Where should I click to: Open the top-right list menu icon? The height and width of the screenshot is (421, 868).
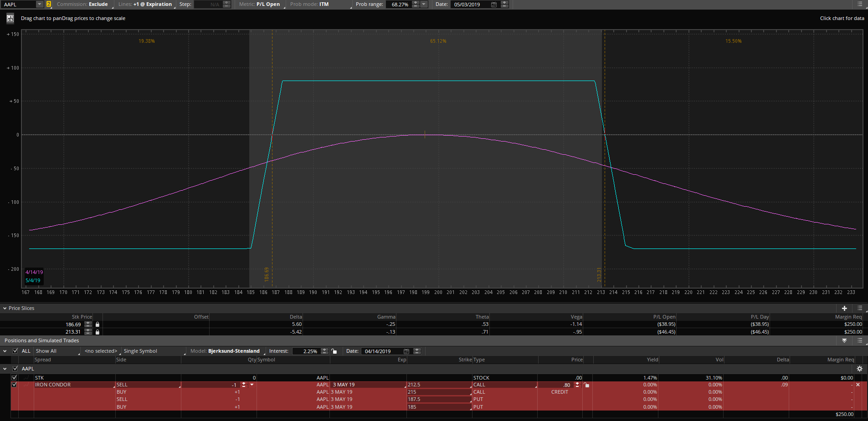tap(860, 4)
